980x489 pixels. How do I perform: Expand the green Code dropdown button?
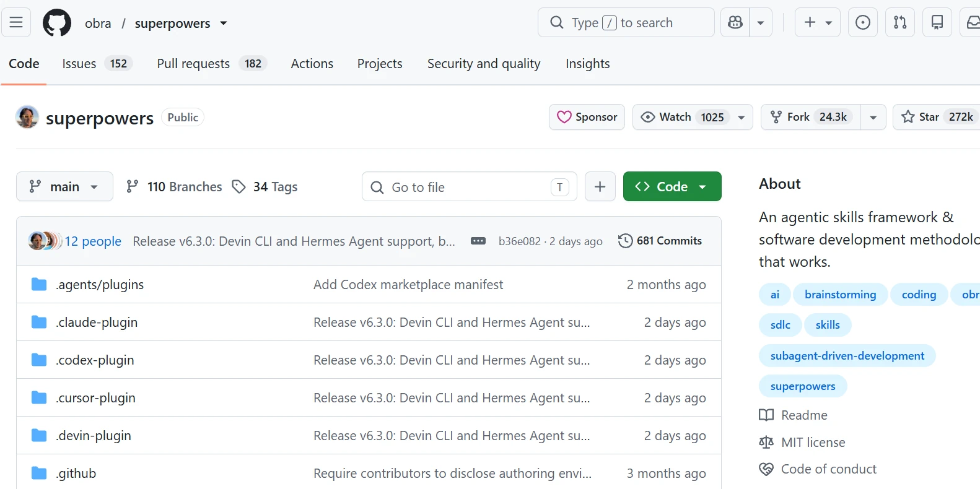pyautogui.click(x=672, y=186)
